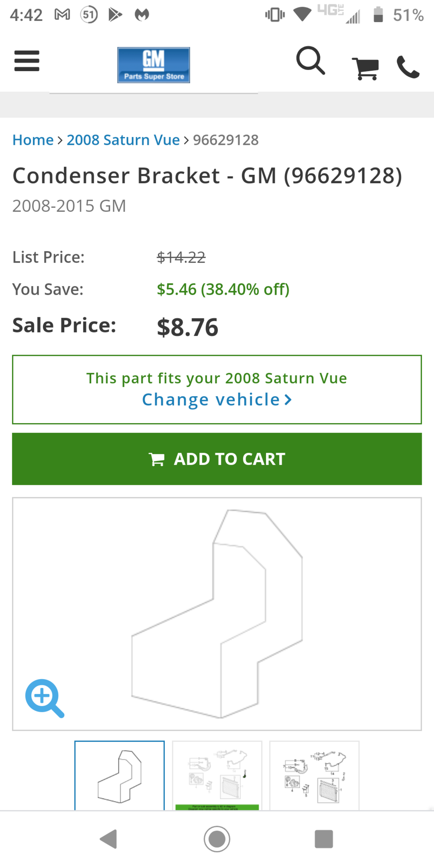The height and width of the screenshot is (868, 434).
Task: Open the Android recent apps button
Action: (324, 839)
